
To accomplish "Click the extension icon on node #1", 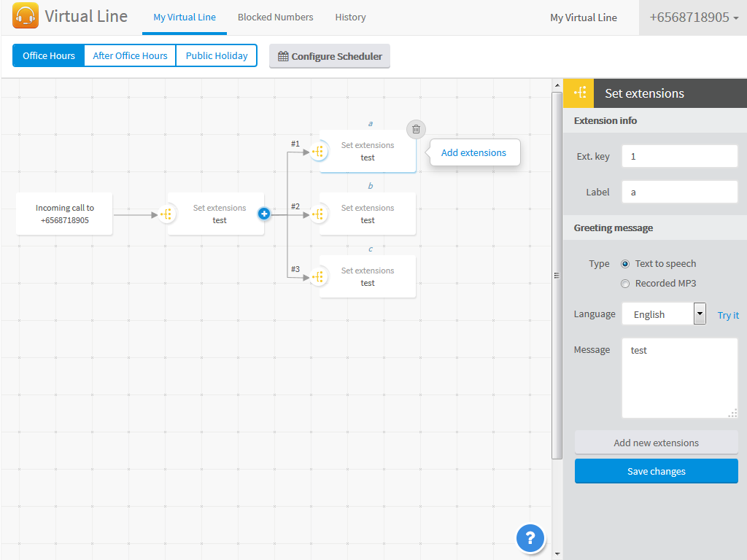I will coord(317,152).
